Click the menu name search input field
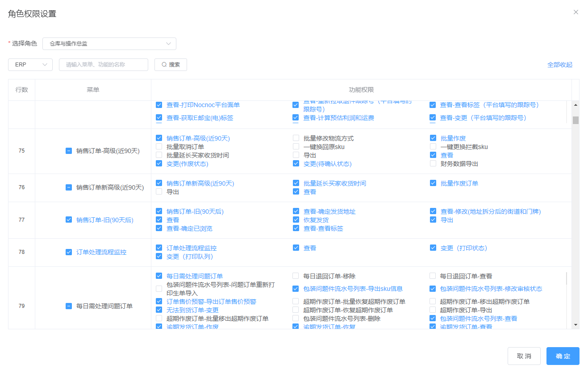The height and width of the screenshot is (373, 588). (x=104, y=65)
